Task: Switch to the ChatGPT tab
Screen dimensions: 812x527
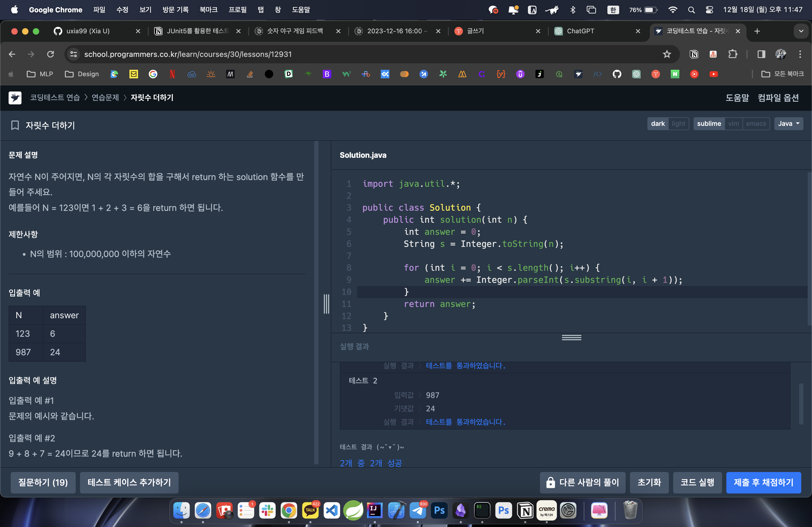Action: point(580,31)
